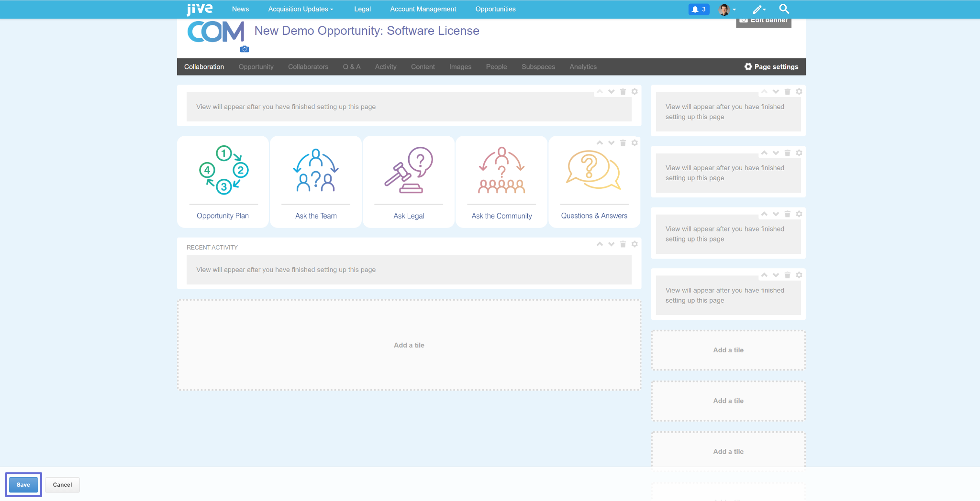The width and height of the screenshot is (980, 501).
Task: Open the Q & A tab
Action: tap(352, 67)
